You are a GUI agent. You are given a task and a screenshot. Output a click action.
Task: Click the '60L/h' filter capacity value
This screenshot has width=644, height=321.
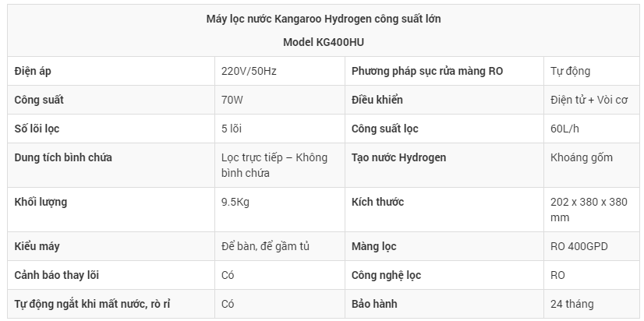coord(566,129)
